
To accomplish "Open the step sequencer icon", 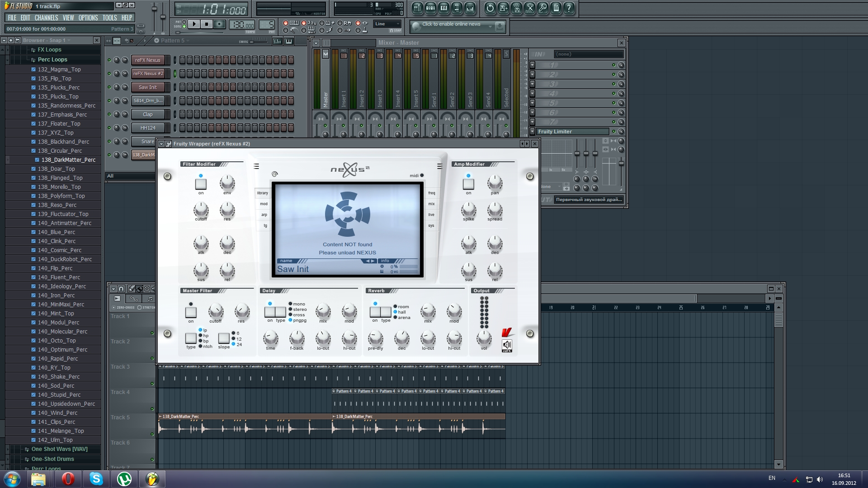I will pos(430,8).
